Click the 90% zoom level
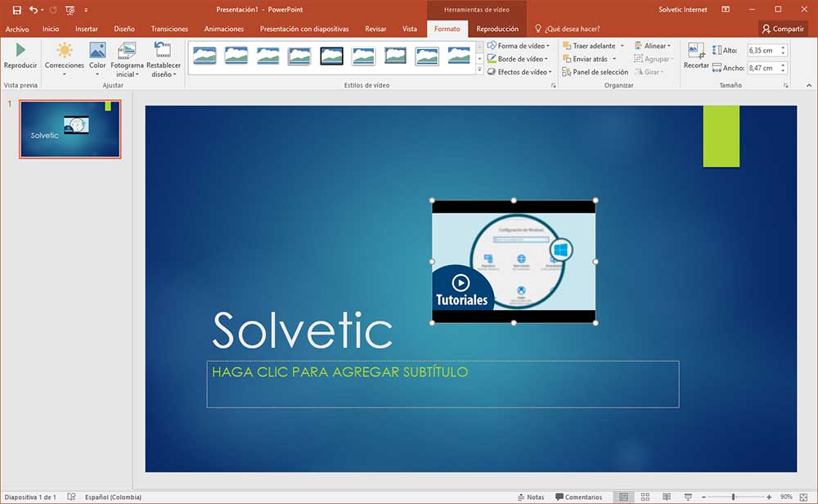Image resolution: width=818 pixels, height=504 pixels. coord(785,497)
